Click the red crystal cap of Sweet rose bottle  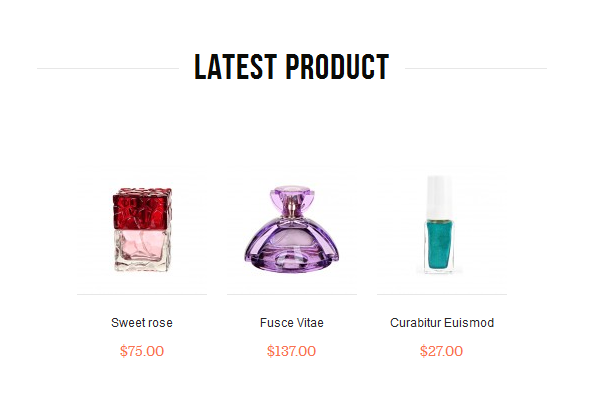pyautogui.click(x=142, y=209)
